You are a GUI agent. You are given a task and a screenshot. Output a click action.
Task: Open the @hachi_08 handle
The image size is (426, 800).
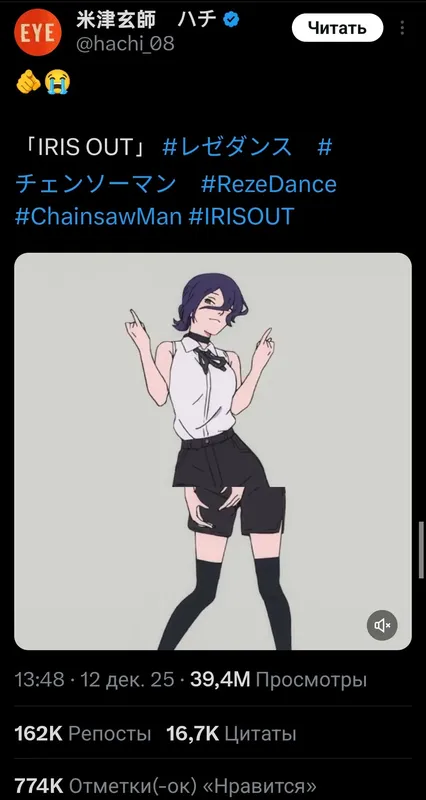[125, 44]
